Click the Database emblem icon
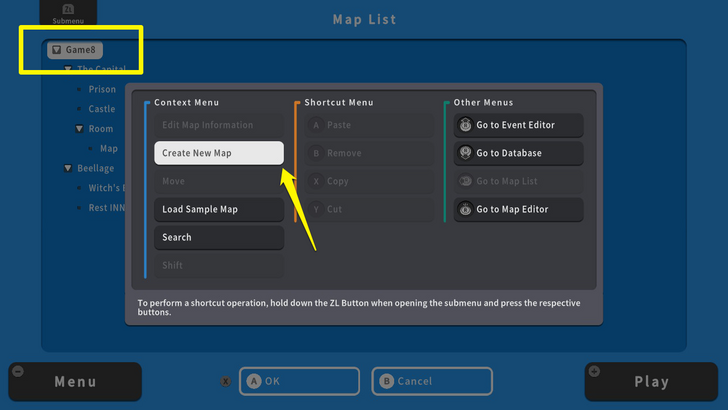 coord(465,153)
